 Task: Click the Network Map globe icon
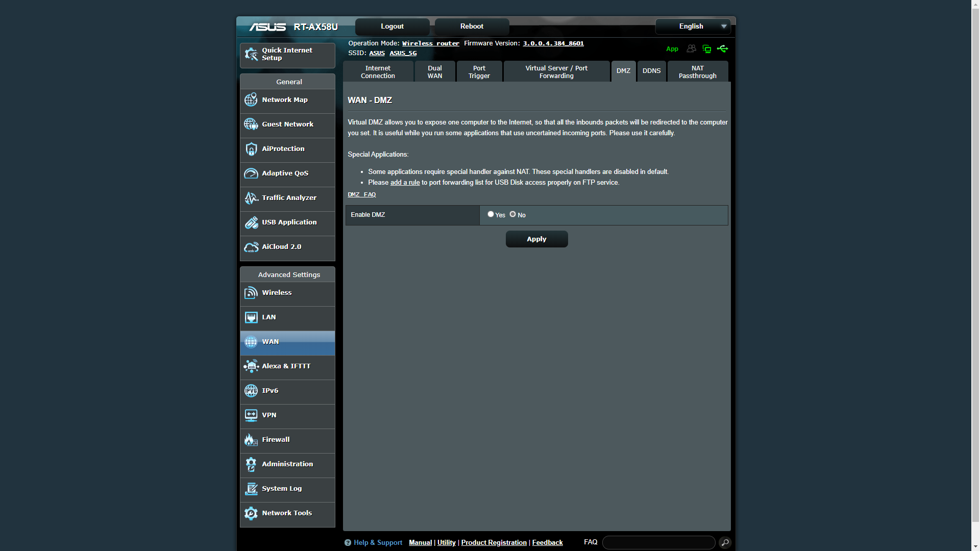coord(251,100)
